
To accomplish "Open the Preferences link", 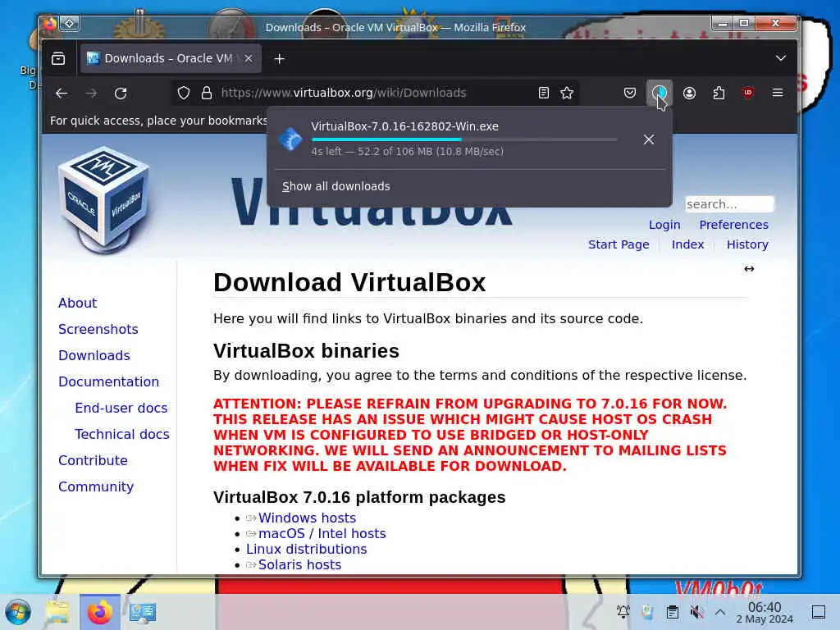I will (733, 225).
